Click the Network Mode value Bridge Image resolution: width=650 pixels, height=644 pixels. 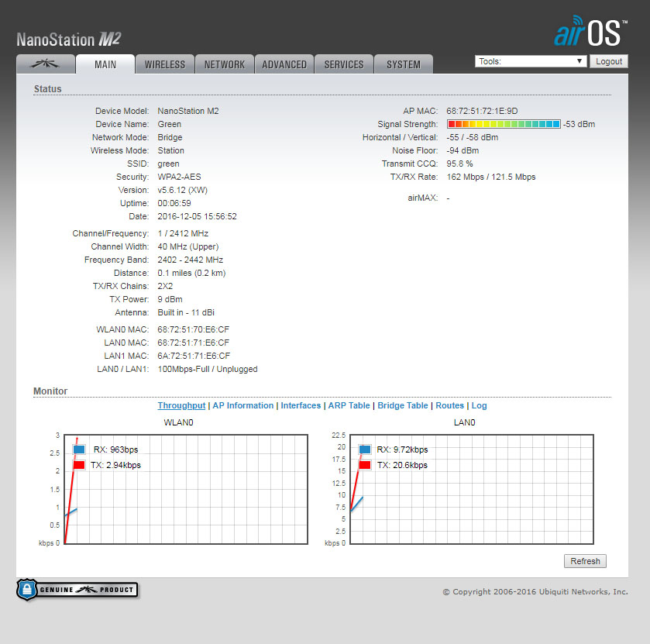[x=170, y=137]
